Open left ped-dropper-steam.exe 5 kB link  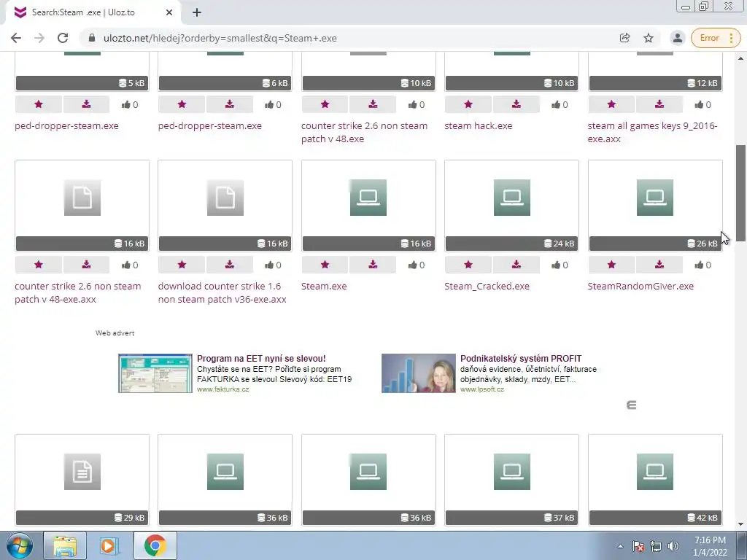[x=66, y=125]
